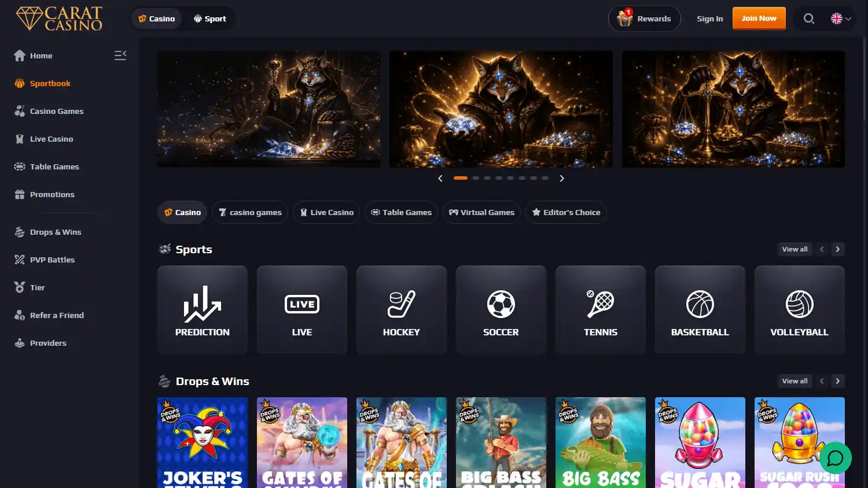Open the Live sports tile

pyautogui.click(x=302, y=310)
